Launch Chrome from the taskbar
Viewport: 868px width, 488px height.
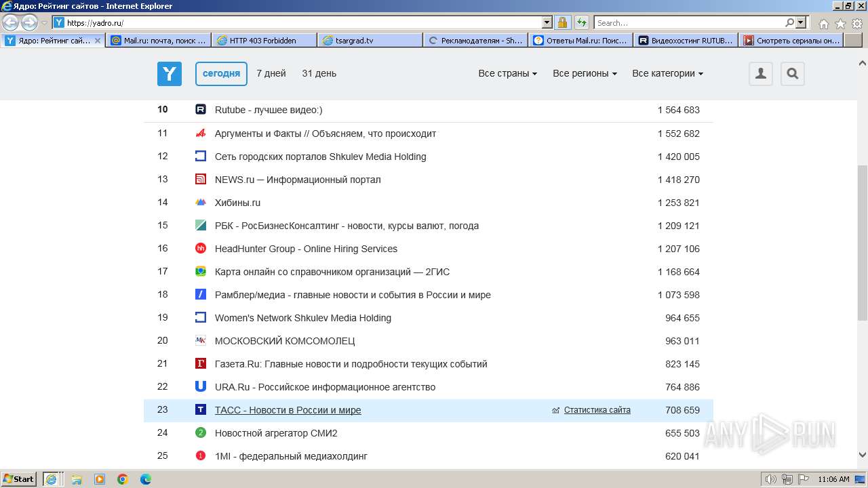tap(122, 479)
